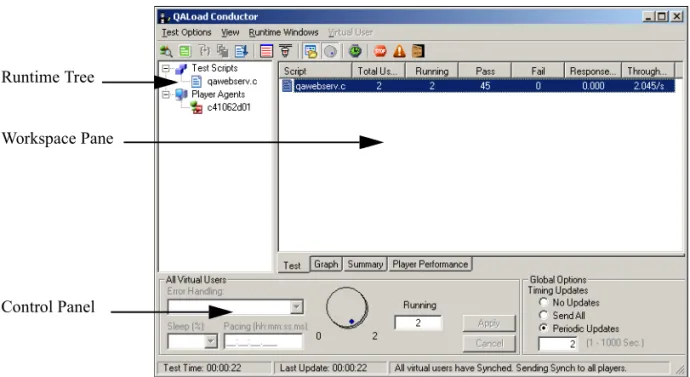Image resolution: width=690 pixels, height=377 pixels.
Task: Click the qawebserv.c document icon in tree
Action: pyautogui.click(x=196, y=81)
